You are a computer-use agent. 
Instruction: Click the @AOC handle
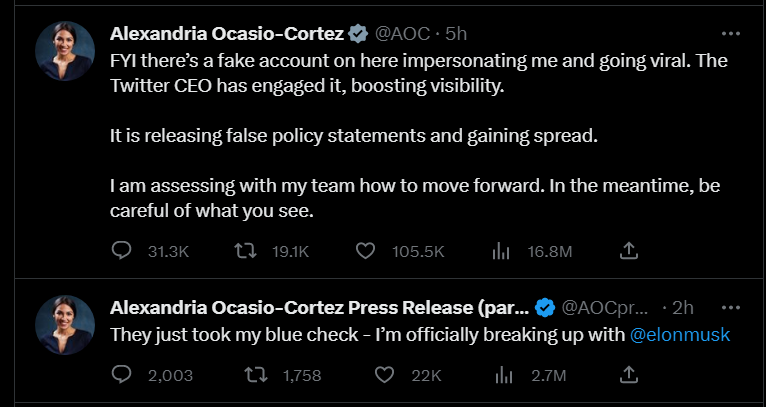[x=403, y=34]
